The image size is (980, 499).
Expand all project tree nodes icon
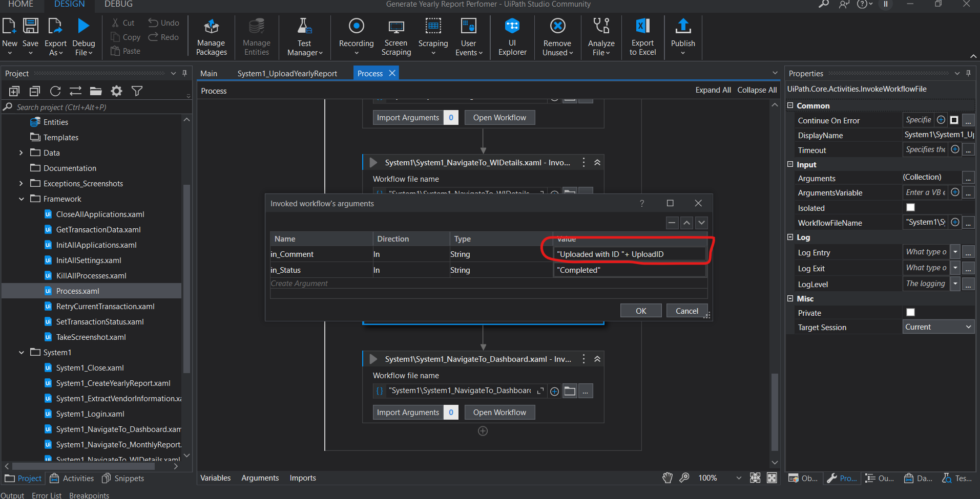point(14,91)
